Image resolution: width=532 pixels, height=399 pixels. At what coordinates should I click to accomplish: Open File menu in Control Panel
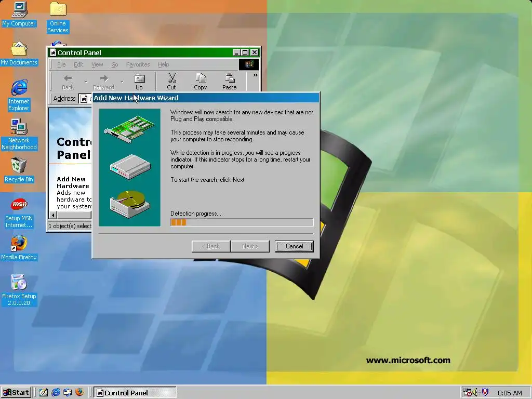[x=61, y=64]
